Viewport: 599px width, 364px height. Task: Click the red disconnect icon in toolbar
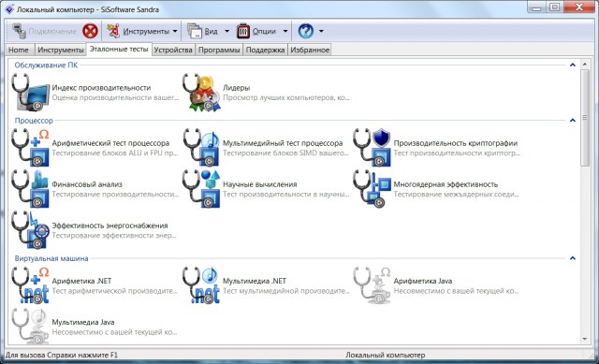tap(90, 31)
